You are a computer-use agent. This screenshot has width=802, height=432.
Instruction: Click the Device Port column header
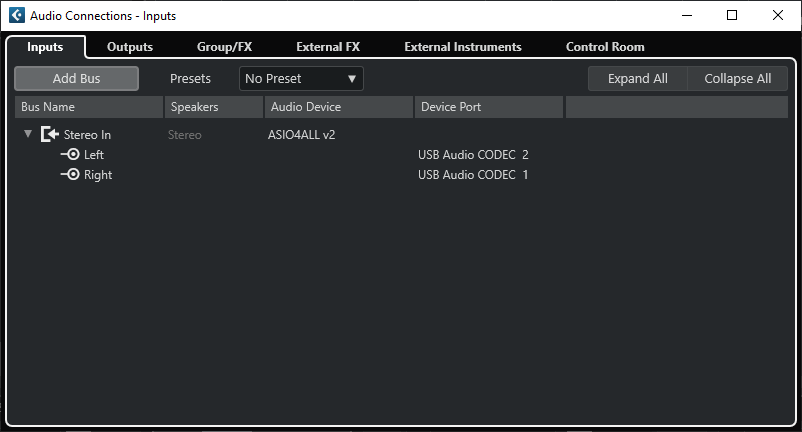click(488, 107)
